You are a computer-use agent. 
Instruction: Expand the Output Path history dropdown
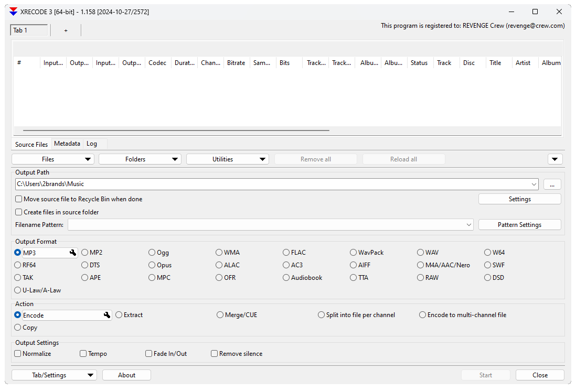click(x=534, y=184)
